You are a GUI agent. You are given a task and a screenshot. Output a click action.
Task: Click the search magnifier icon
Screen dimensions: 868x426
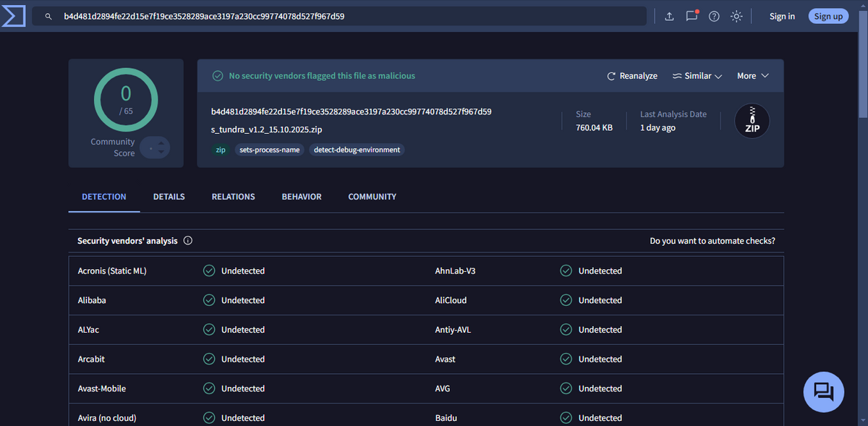click(x=48, y=16)
